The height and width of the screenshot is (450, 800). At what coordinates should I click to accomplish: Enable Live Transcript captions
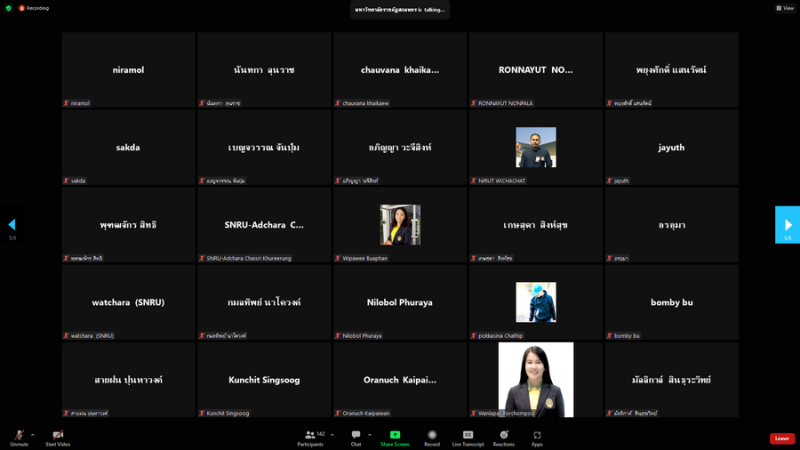(467, 436)
